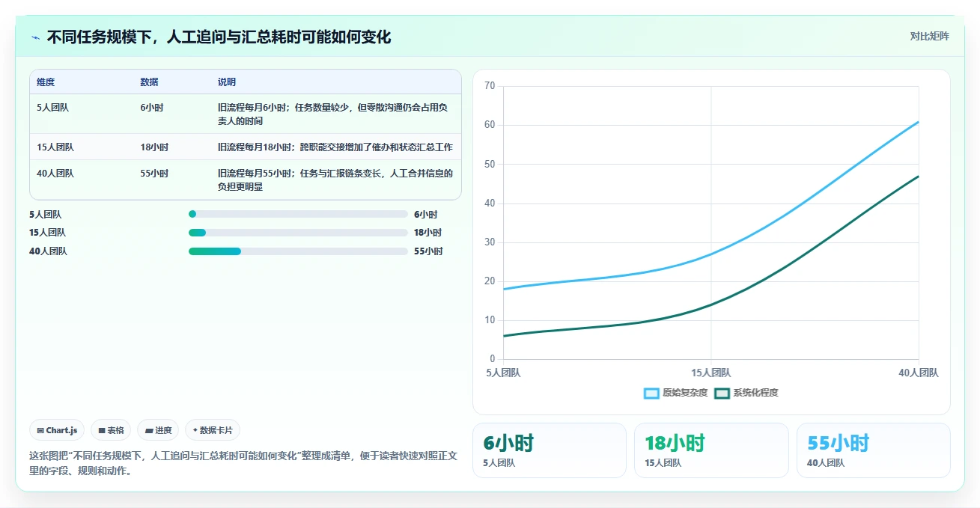Click the 55小时 value next to progress bar

pos(428,251)
